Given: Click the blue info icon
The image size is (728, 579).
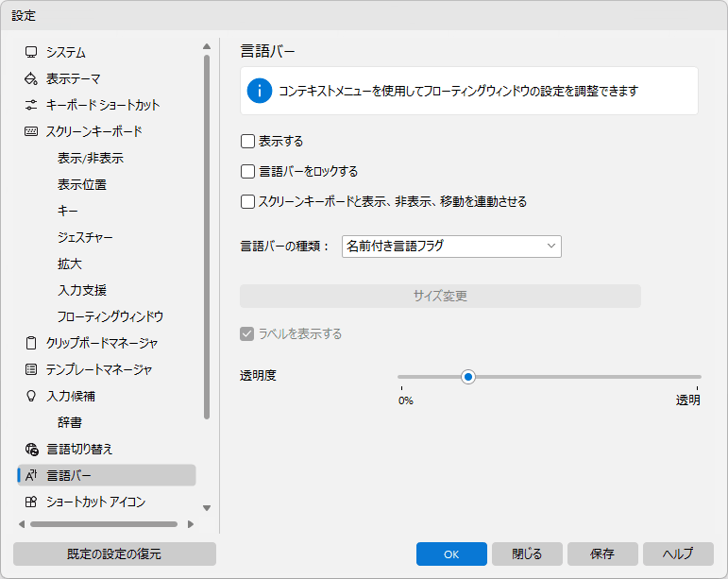Looking at the screenshot, I should (259, 91).
